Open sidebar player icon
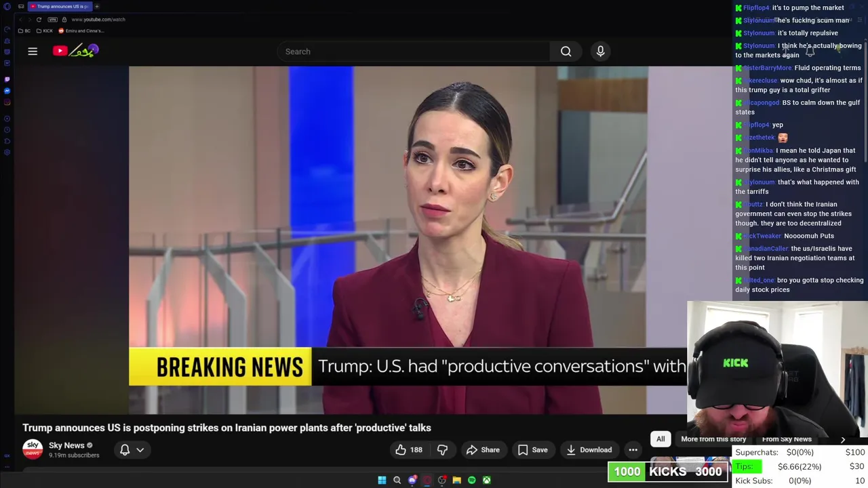The height and width of the screenshot is (488, 868). [7, 117]
